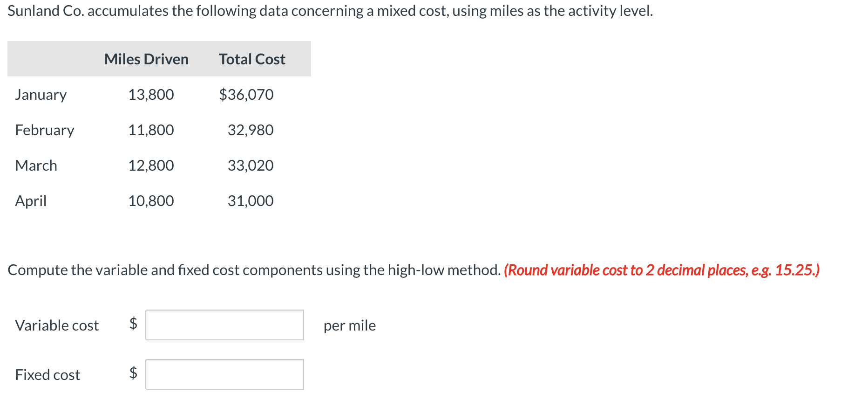The width and height of the screenshot is (868, 414).
Task: Select the April row label
Action: (x=31, y=201)
